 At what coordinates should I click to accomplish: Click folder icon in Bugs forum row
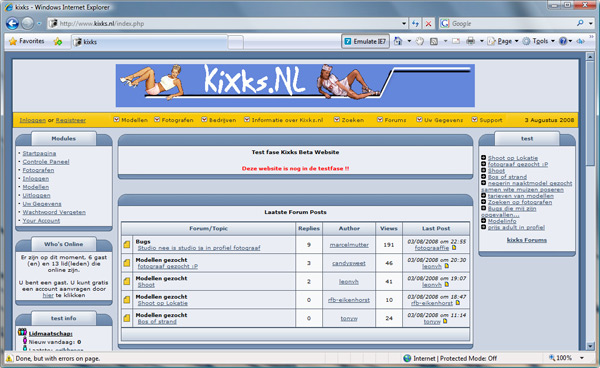click(127, 244)
